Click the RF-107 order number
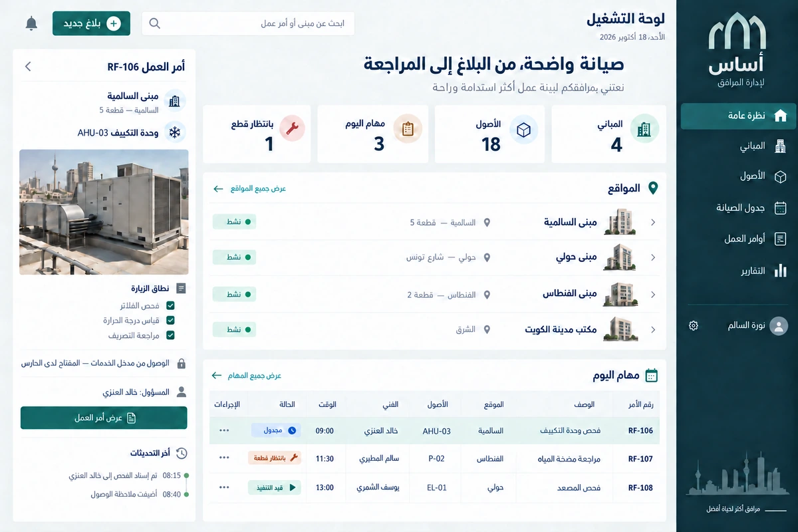 click(640, 459)
